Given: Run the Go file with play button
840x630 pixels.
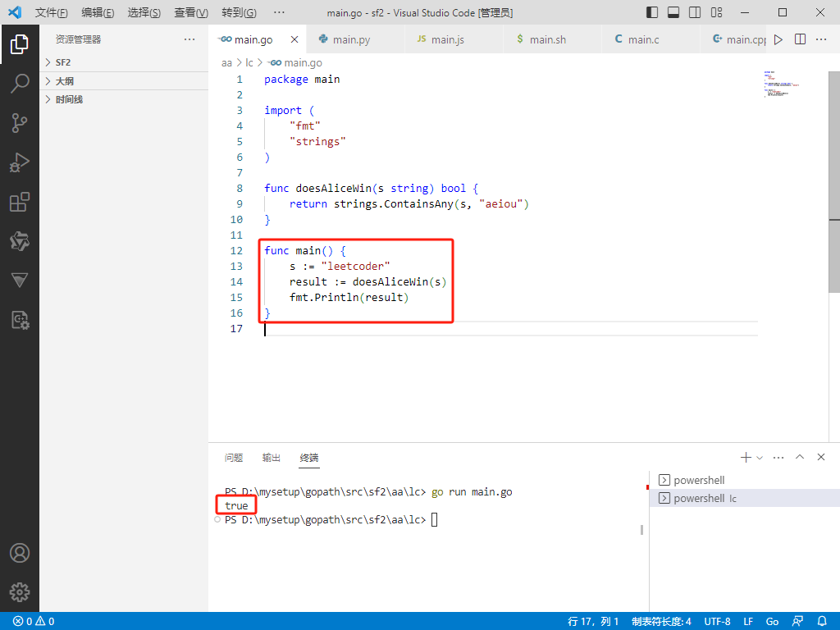Looking at the screenshot, I should coord(778,39).
